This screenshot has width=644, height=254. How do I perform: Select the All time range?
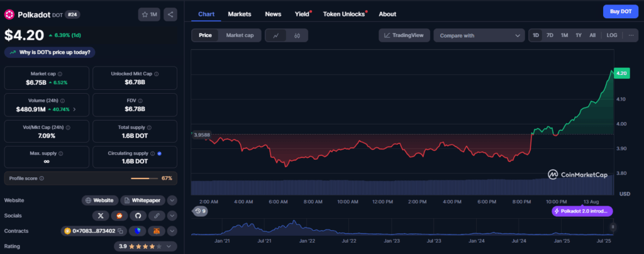(592, 35)
